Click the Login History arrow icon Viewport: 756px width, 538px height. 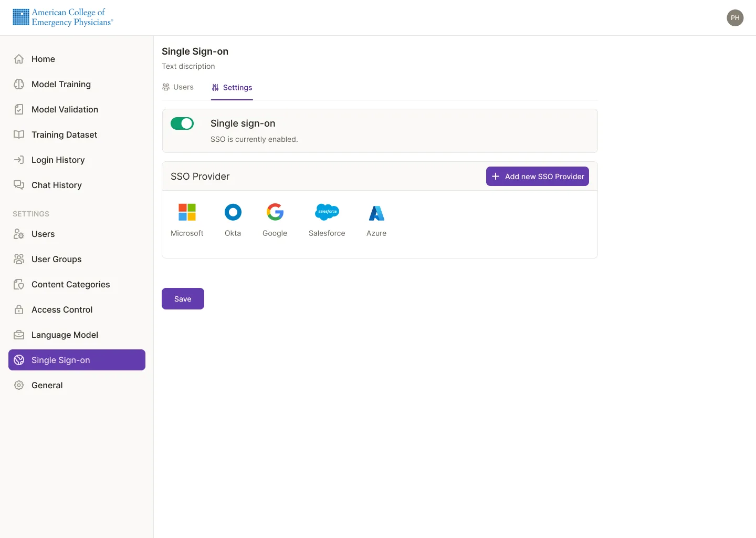tap(19, 160)
